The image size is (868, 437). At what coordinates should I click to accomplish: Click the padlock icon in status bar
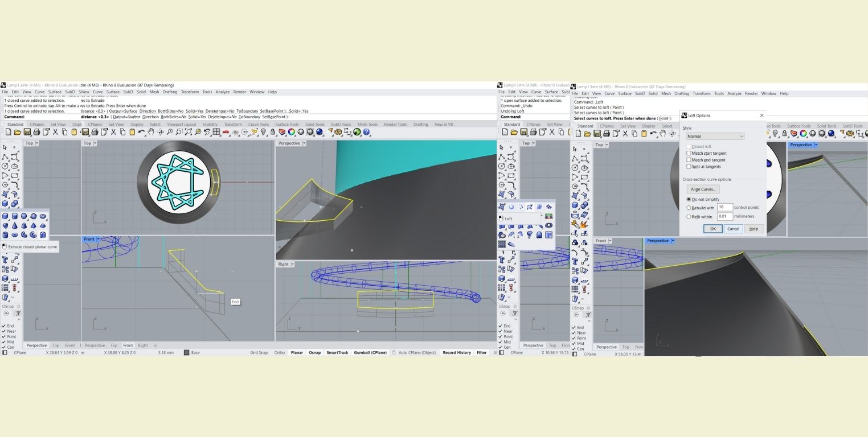pos(394,352)
